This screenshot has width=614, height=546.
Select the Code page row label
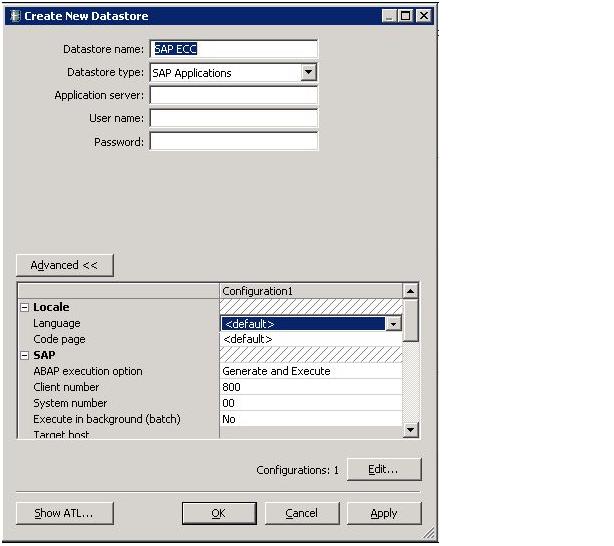coord(59,339)
